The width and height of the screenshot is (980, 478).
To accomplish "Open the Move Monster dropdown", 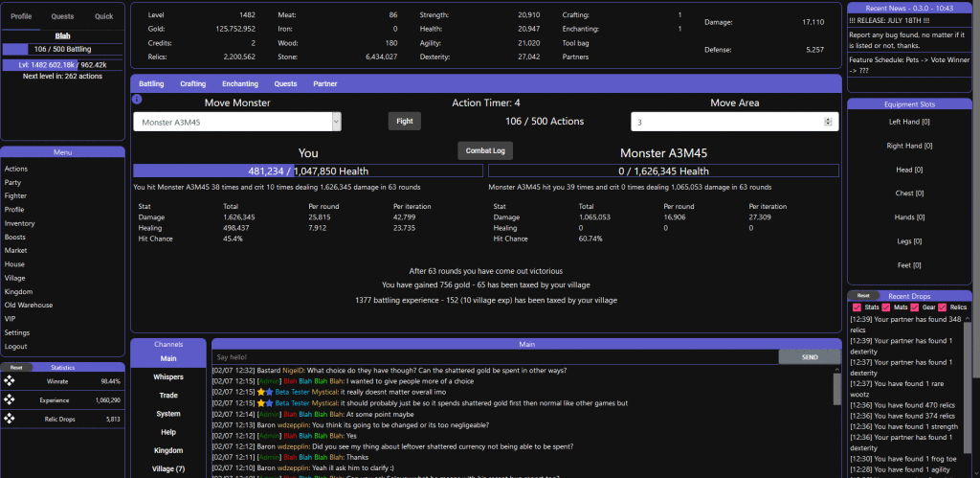I will (237, 122).
